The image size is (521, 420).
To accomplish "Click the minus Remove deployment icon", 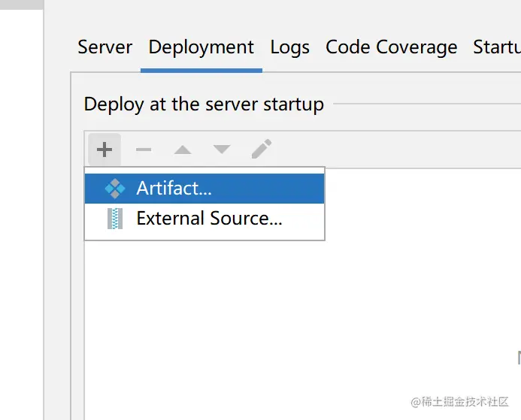I will click(144, 150).
